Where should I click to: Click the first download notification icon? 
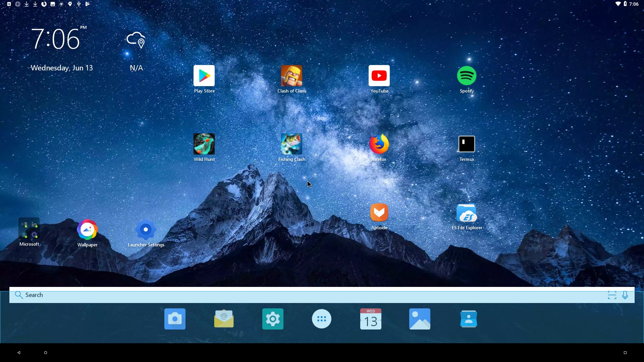click(26, 4)
